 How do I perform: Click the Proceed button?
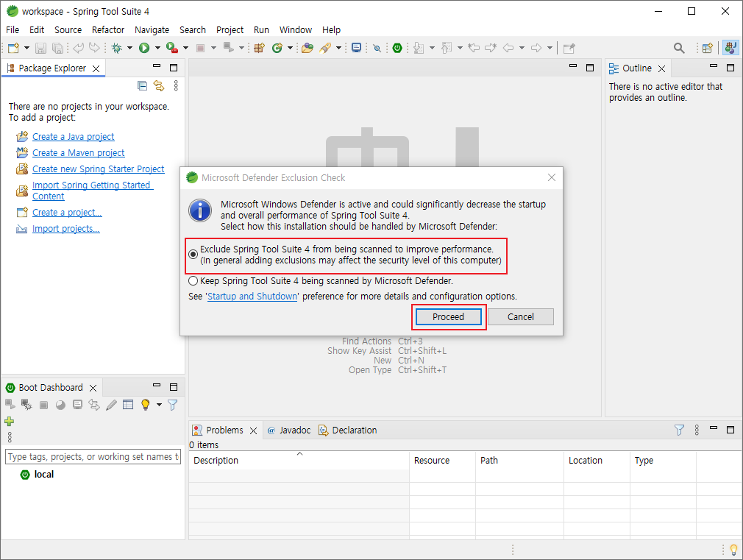click(x=448, y=316)
